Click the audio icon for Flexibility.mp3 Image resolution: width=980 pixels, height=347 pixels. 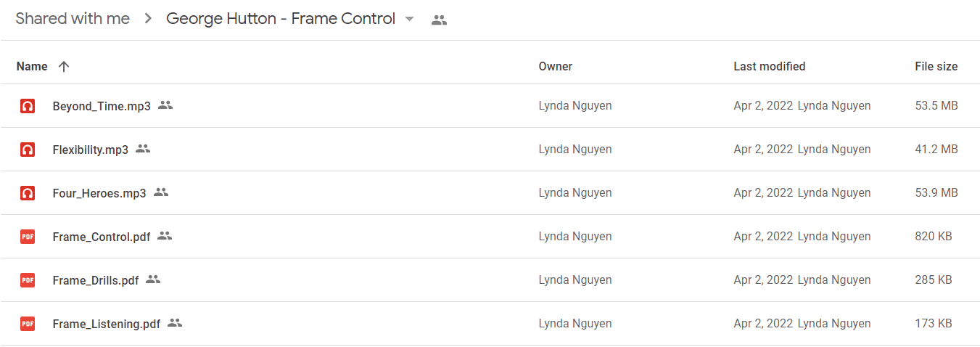[x=28, y=150]
